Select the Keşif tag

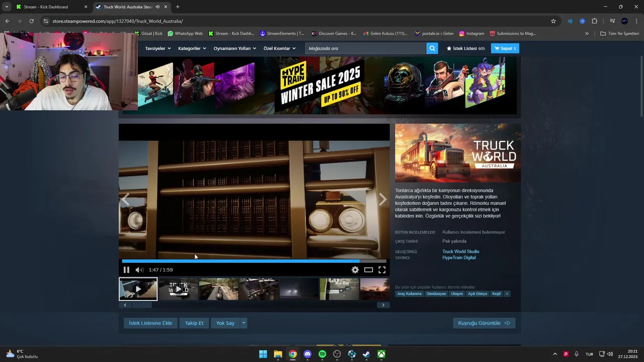tap(497, 294)
